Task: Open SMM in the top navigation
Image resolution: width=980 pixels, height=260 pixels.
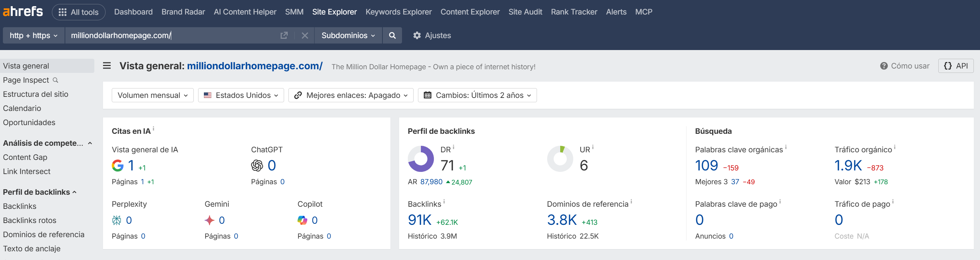Action: (294, 12)
